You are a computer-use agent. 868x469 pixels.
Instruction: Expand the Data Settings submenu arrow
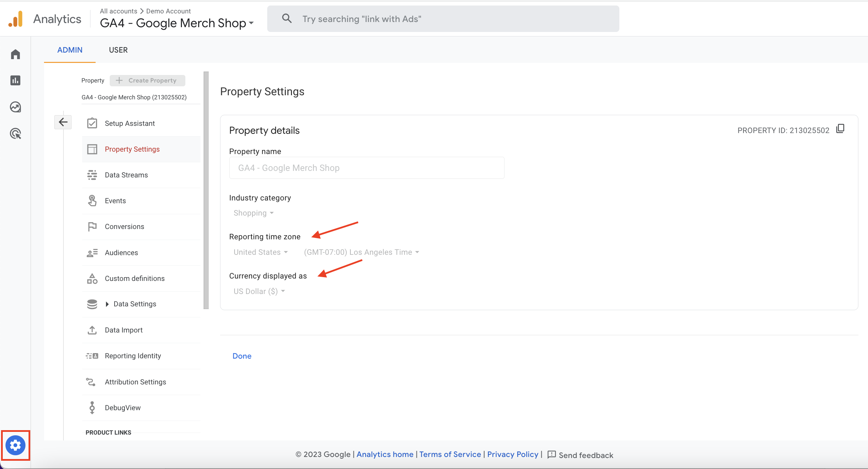tap(107, 304)
